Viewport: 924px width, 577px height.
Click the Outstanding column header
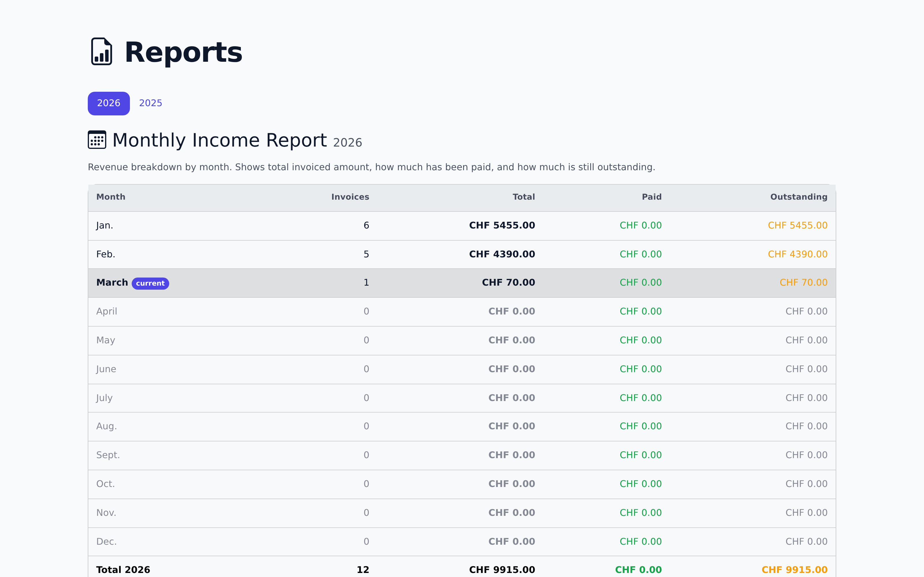coord(798,197)
